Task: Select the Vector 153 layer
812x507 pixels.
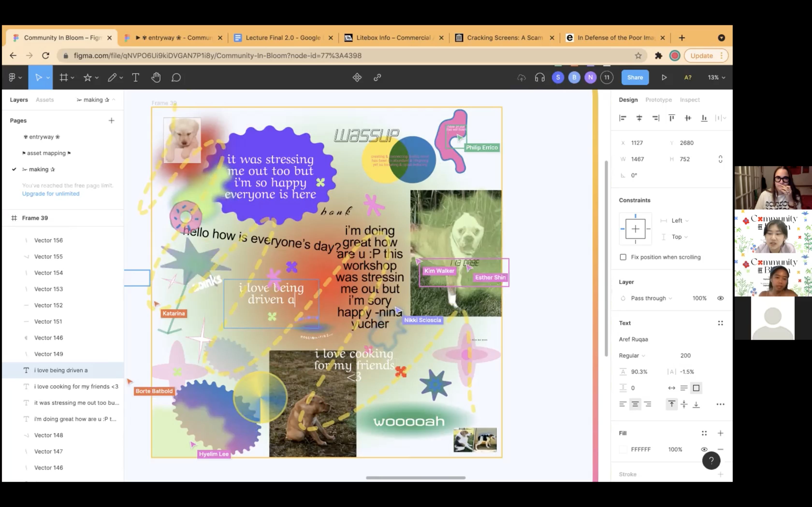Action: coord(48,289)
